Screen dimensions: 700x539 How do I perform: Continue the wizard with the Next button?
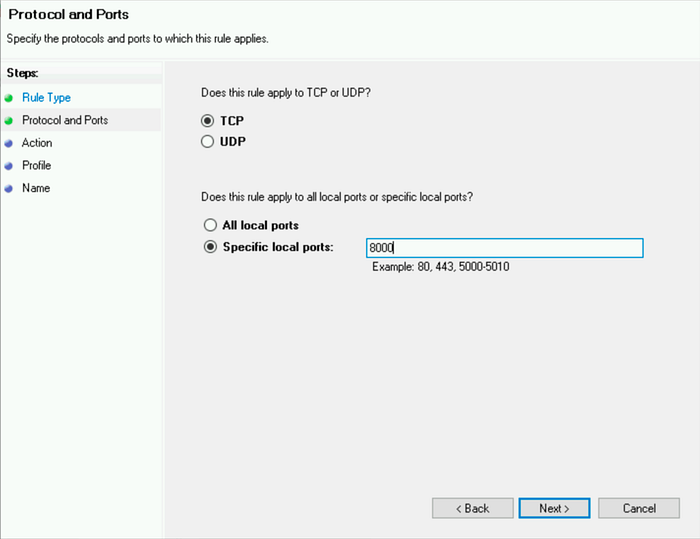tap(554, 508)
